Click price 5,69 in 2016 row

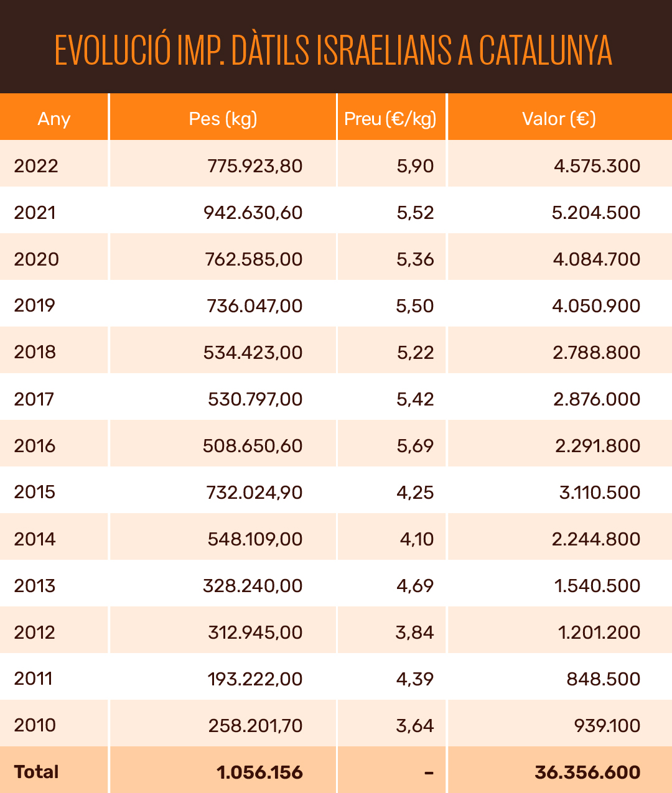[415, 446]
